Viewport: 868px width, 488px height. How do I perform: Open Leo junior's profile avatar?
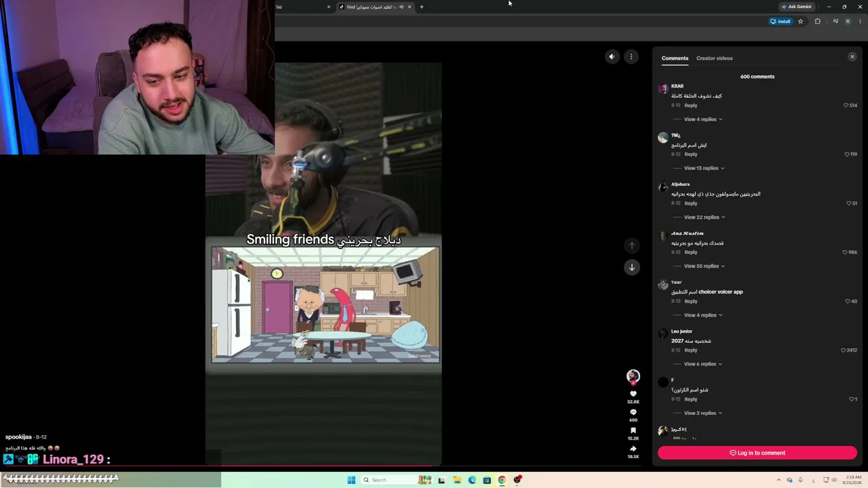pyautogui.click(x=663, y=333)
